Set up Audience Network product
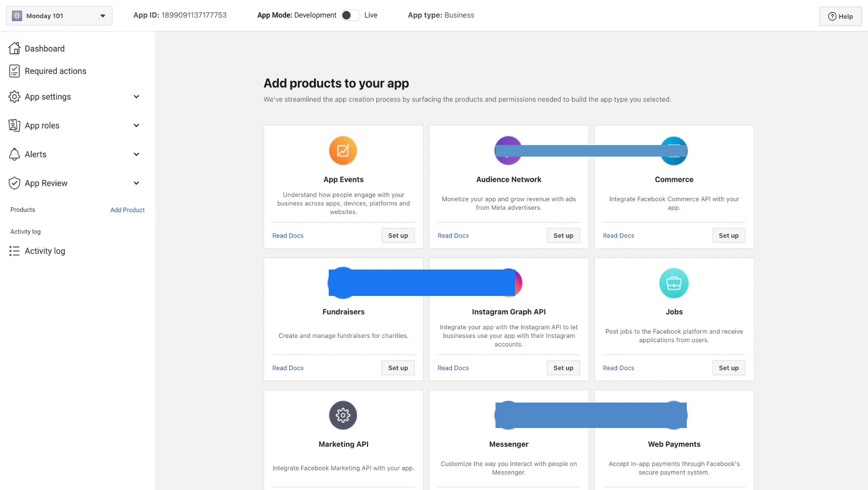The image size is (868, 490). [563, 235]
